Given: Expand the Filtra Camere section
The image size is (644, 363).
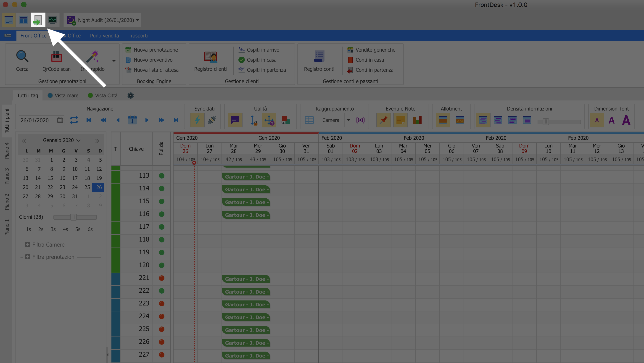Looking at the screenshot, I should pyautogui.click(x=27, y=245).
